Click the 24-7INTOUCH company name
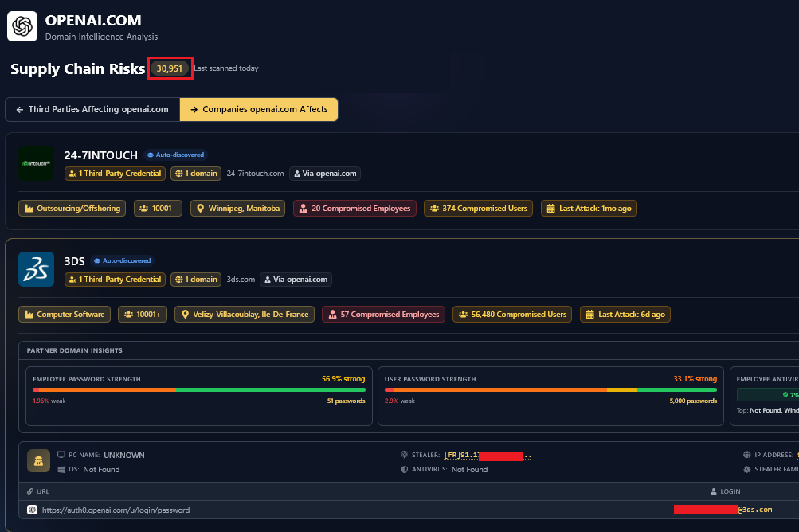The width and height of the screenshot is (799, 532). pyautogui.click(x=101, y=155)
